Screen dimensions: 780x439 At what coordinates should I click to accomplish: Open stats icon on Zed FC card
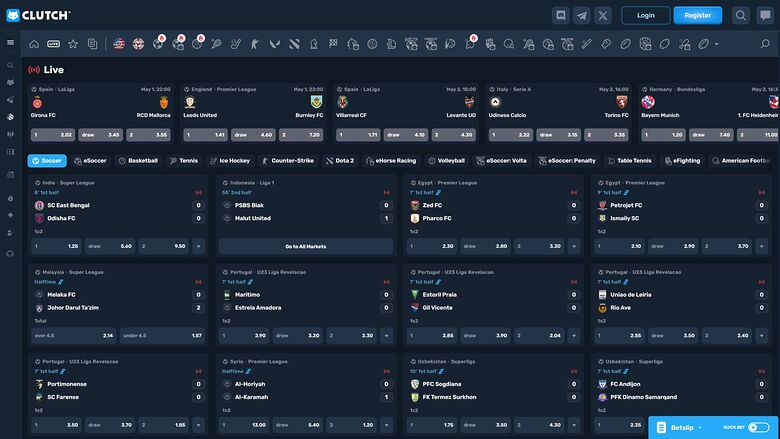(574, 192)
